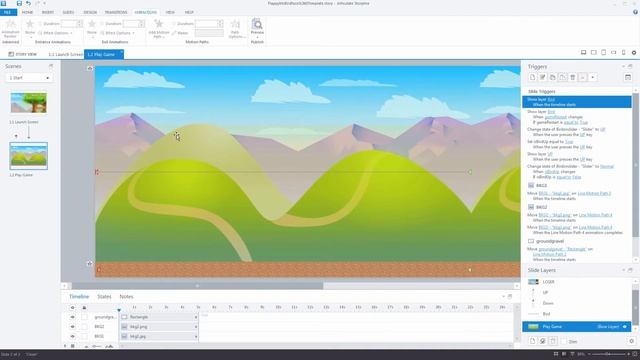Open the 1.1 Launch Screen slide tab
Screen dimensions: 640x360
pyautogui.click(x=65, y=54)
